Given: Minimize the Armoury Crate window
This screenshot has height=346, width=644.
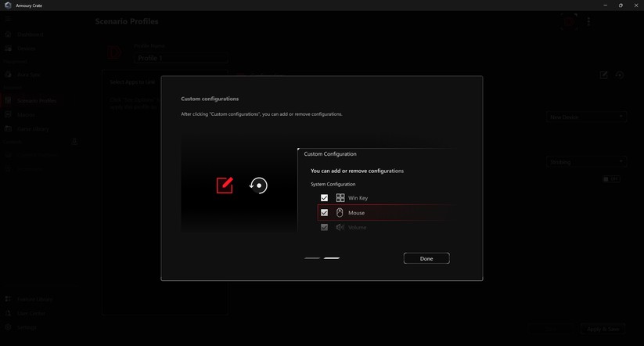Looking at the screenshot, I should (605, 5).
